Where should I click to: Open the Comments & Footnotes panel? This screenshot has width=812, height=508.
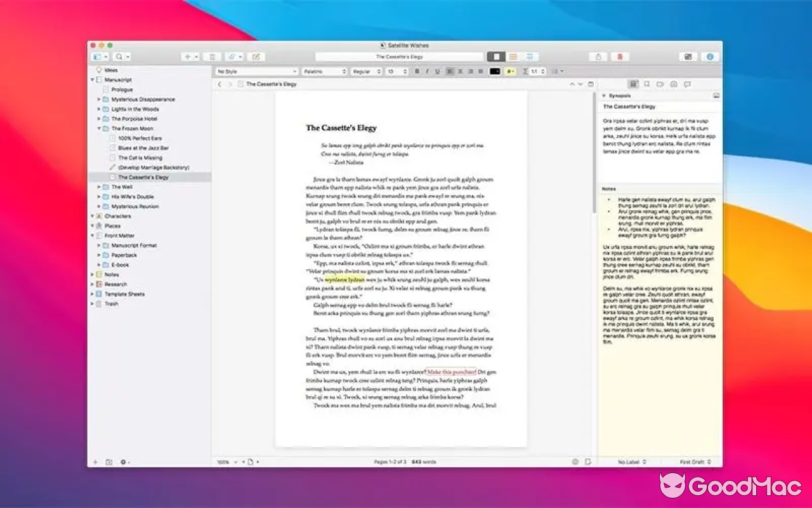(x=687, y=84)
